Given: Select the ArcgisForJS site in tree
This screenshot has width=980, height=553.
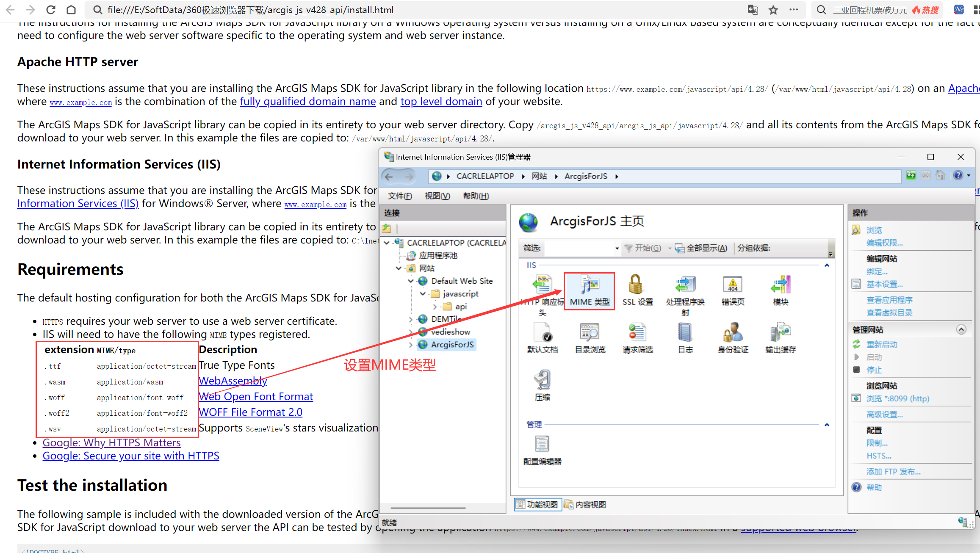Looking at the screenshot, I should (452, 345).
